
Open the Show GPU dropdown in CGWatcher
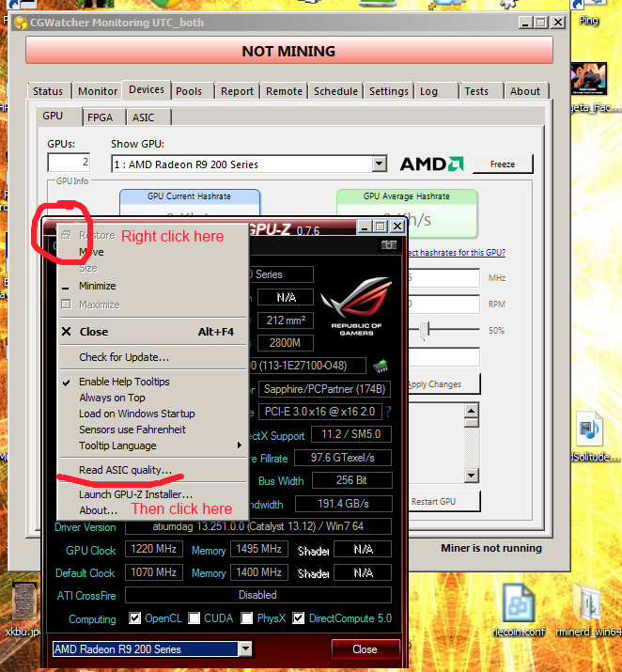(x=379, y=164)
